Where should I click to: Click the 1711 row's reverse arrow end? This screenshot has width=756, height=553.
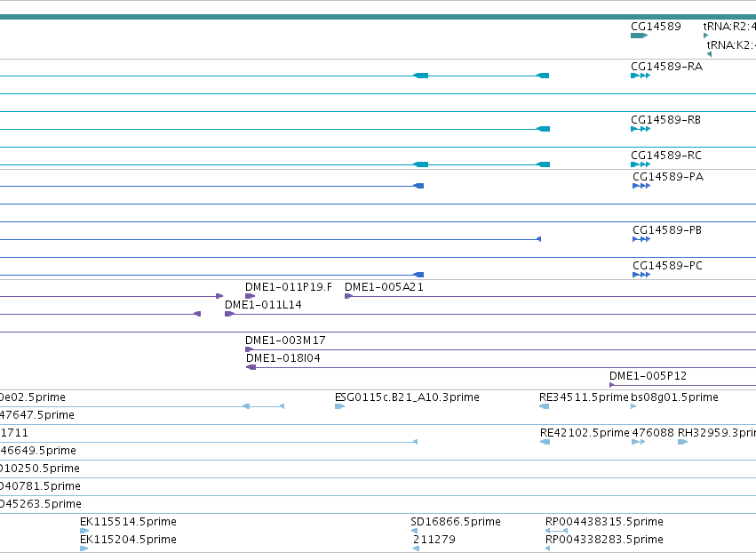(415, 442)
